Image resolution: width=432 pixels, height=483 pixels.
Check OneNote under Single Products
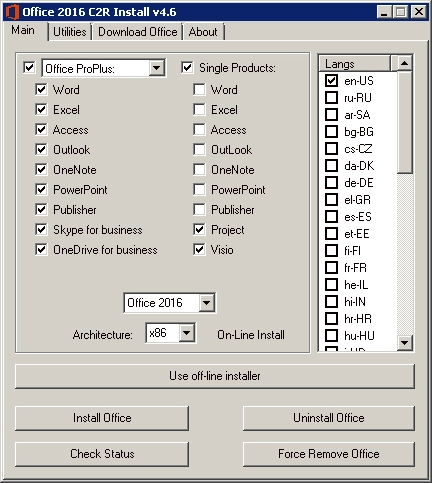199,170
